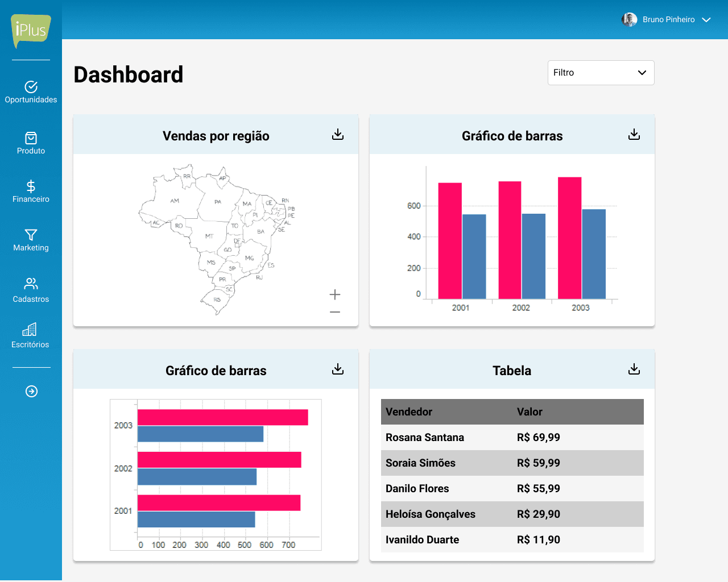Navigate to Marketing in the sidebar
Viewport: 728px width, 582px height.
coord(31,240)
